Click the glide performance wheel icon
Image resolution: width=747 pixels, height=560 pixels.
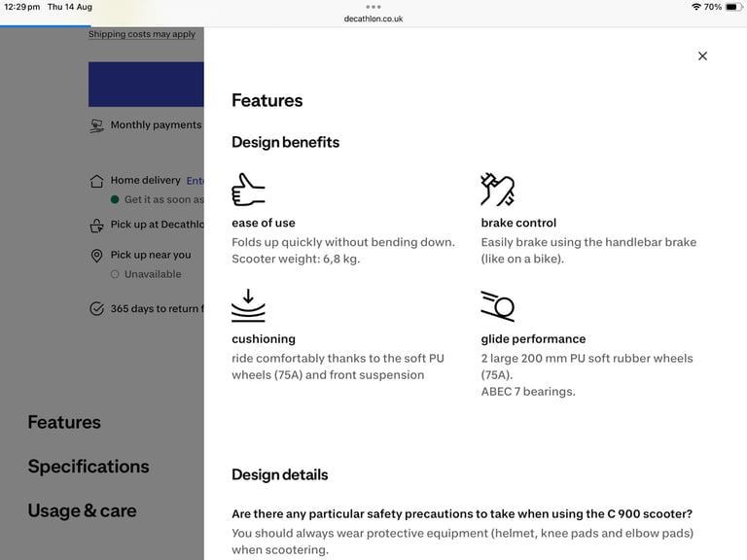click(498, 305)
